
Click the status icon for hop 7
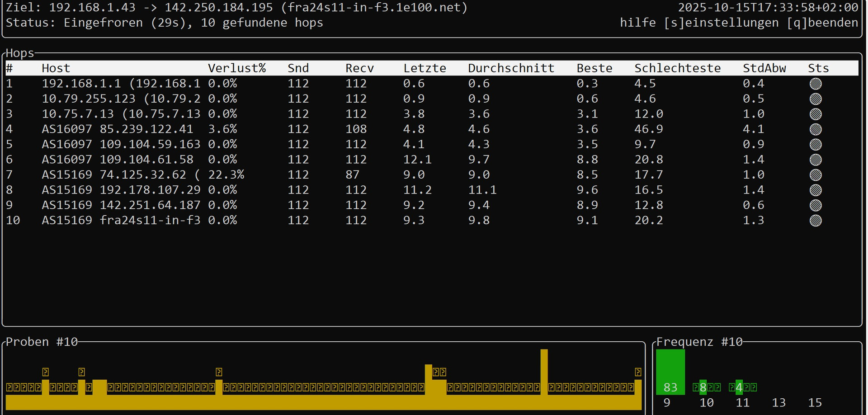point(816,175)
